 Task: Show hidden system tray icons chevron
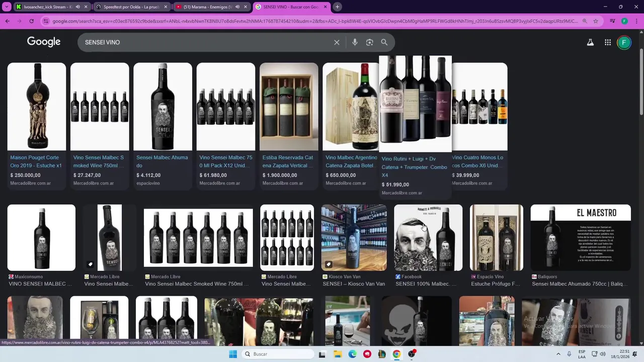tap(558, 354)
